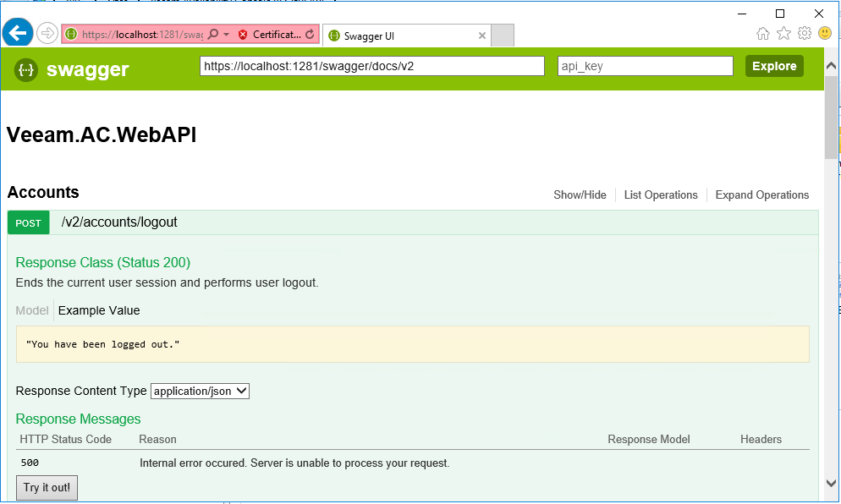This screenshot has width=841, height=504.
Task: Click the scrollbar down arrow
Action: (832, 483)
